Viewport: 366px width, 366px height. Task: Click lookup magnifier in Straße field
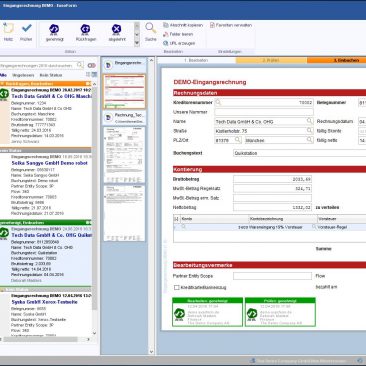pyautogui.click(x=310, y=130)
